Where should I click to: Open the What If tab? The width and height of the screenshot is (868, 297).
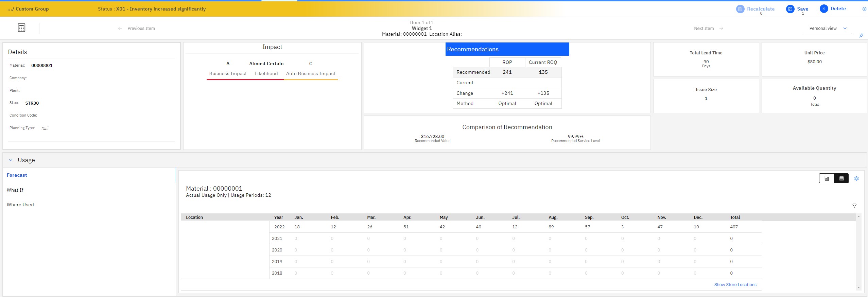coord(15,190)
